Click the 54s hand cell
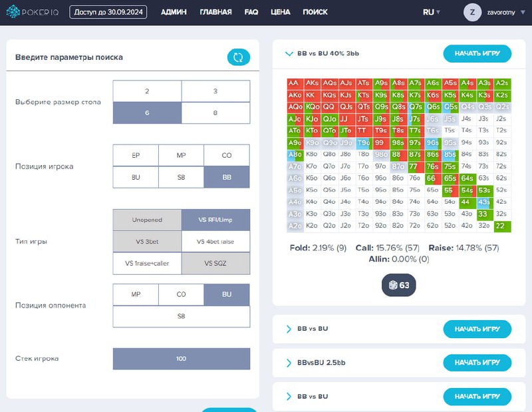 click(x=467, y=190)
